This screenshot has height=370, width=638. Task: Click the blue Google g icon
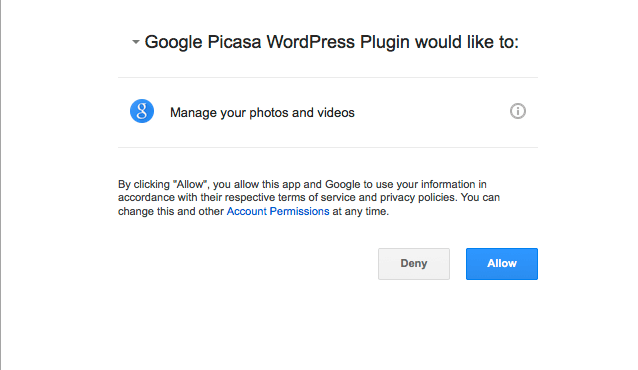coord(142,111)
